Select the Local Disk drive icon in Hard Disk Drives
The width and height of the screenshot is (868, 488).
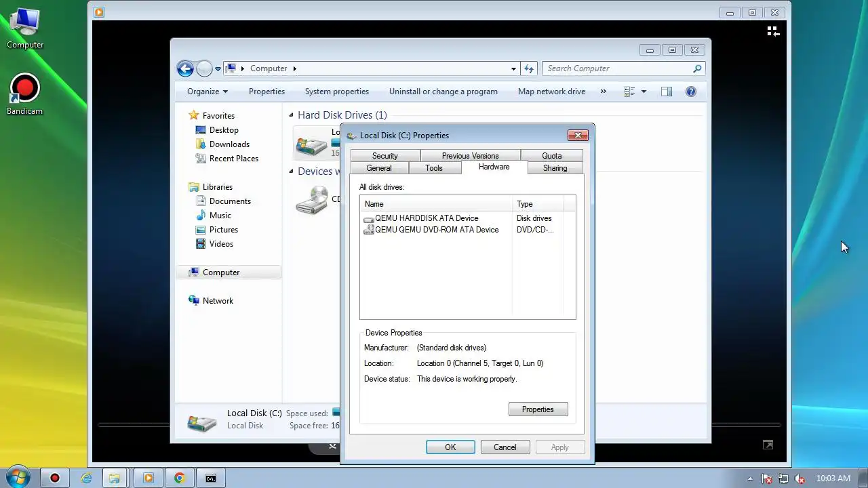tap(312, 142)
